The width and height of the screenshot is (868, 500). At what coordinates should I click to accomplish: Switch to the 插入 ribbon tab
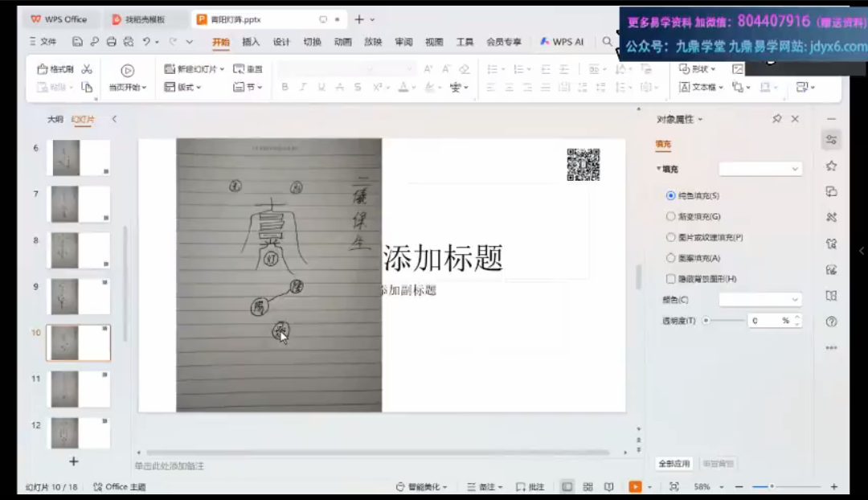pyautogui.click(x=251, y=42)
